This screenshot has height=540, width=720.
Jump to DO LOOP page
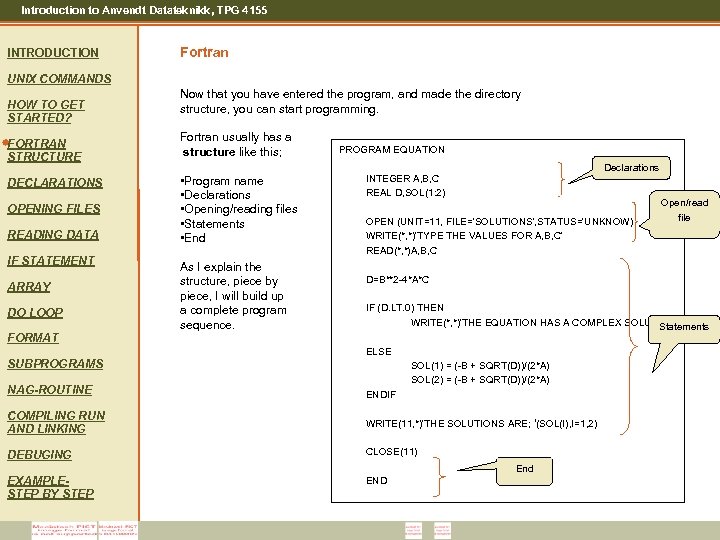tap(35, 313)
